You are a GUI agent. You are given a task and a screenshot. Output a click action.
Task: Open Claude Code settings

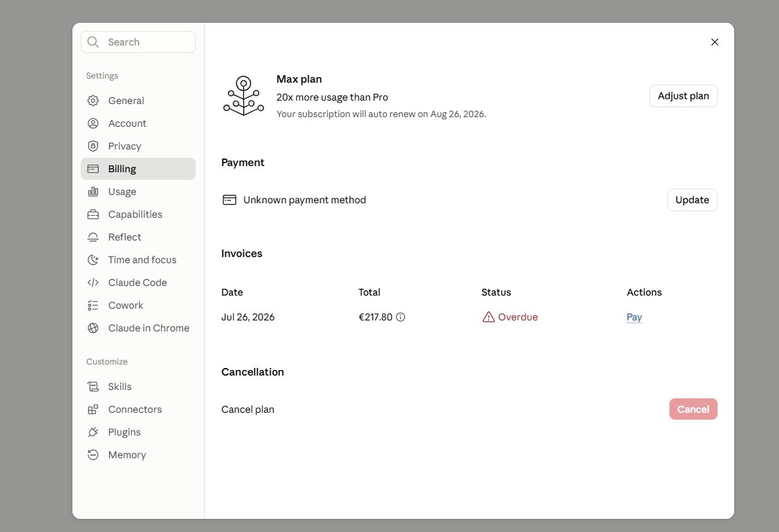138,283
